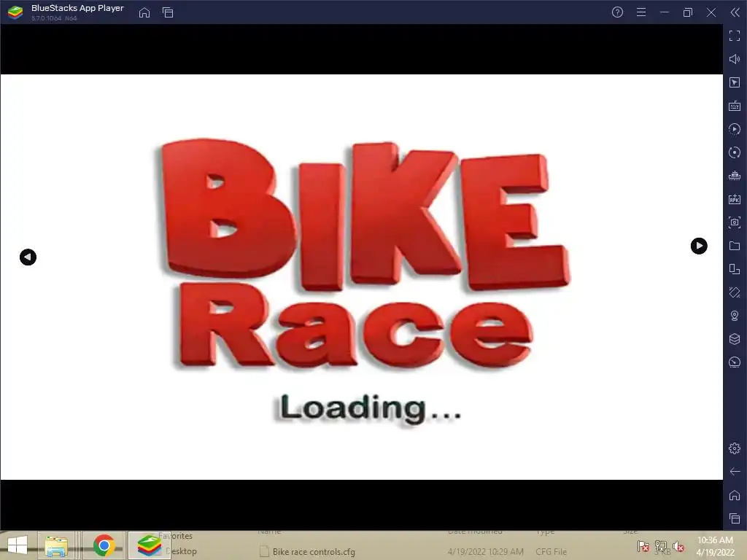The image size is (747, 560).
Task: Click the Android home icon at the sidebar bottom
Action: tap(735, 495)
